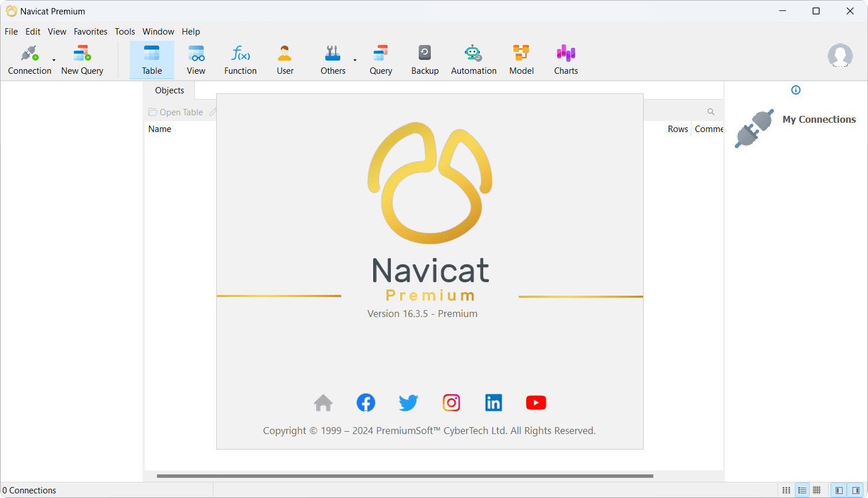Viewport: 868px width, 498px height.
Task: Click the copyright PremiumSoft text
Action: 429,431
